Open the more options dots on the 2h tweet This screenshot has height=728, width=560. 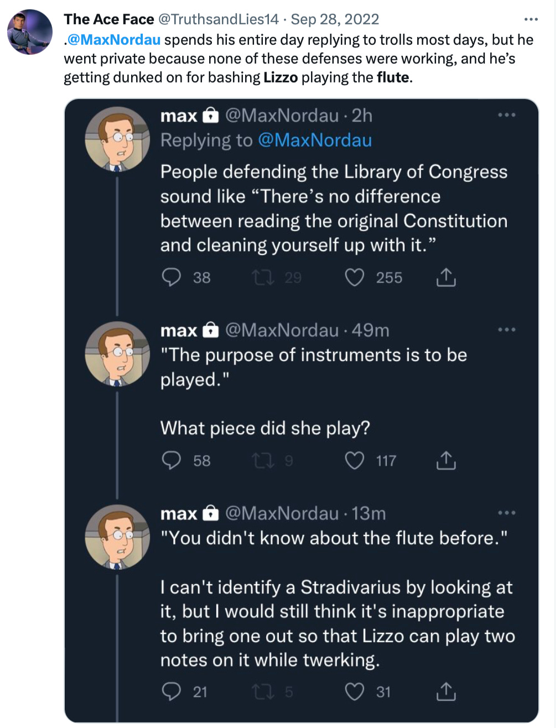point(506,115)
